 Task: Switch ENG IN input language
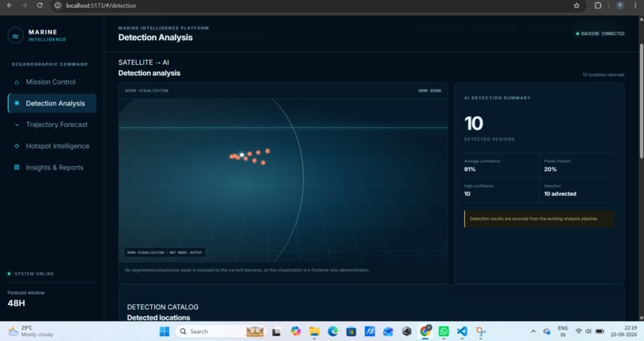563,331
